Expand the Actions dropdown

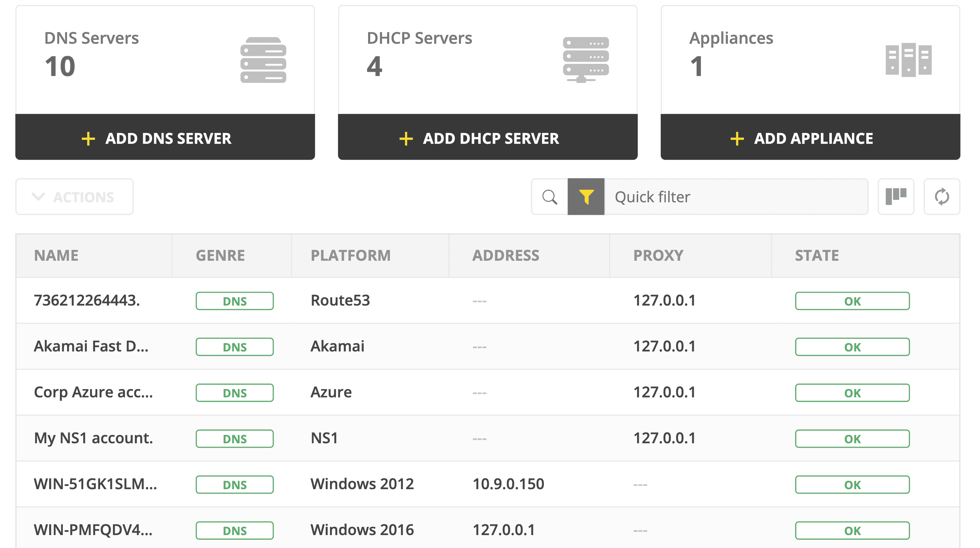[75, 197]
